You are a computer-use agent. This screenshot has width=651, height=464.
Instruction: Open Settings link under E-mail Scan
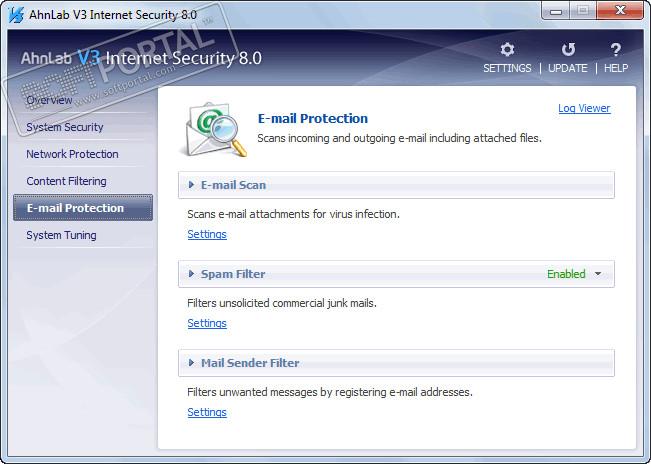(207, 234)
